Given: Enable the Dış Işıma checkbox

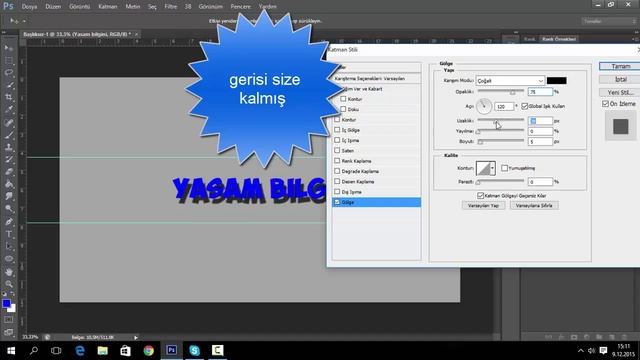Looking at the screenshot, I should point(337,192).
